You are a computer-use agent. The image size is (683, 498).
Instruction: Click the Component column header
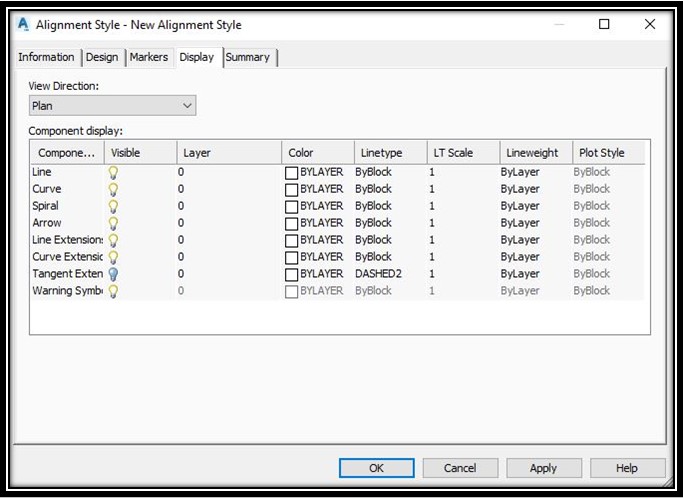point(67,152)
